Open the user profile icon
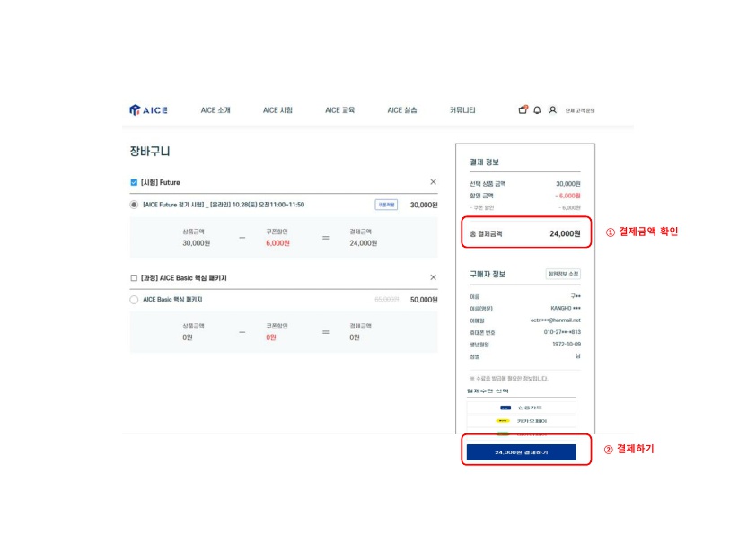 pos(552,110)
